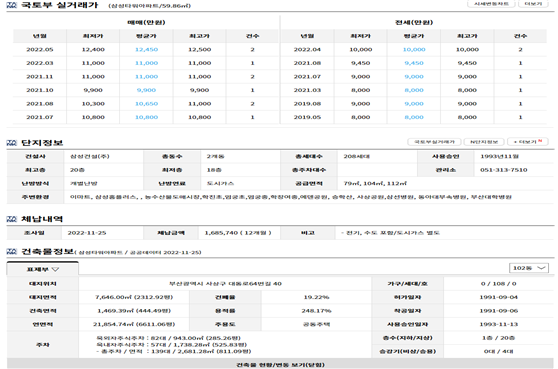Click average sale price 11,000 for 2022.03
This screenshot has height=369, width=558.
coord(146,63)
